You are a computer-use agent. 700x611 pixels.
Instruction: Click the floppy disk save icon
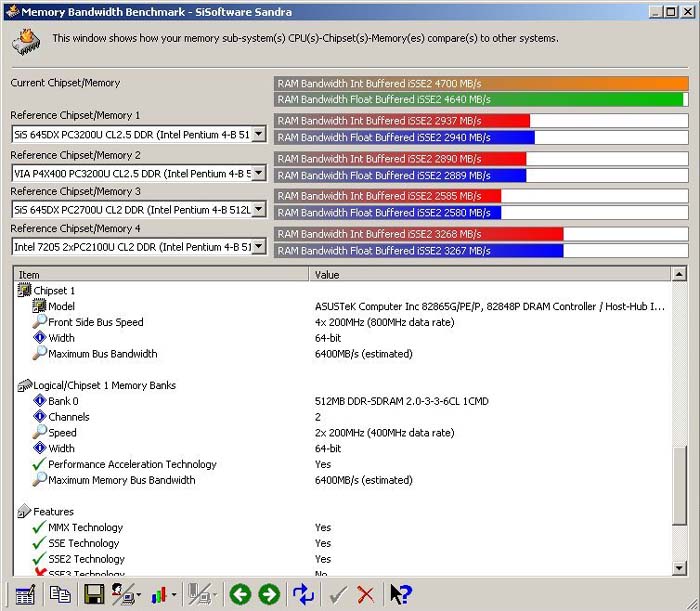[94, 594]
